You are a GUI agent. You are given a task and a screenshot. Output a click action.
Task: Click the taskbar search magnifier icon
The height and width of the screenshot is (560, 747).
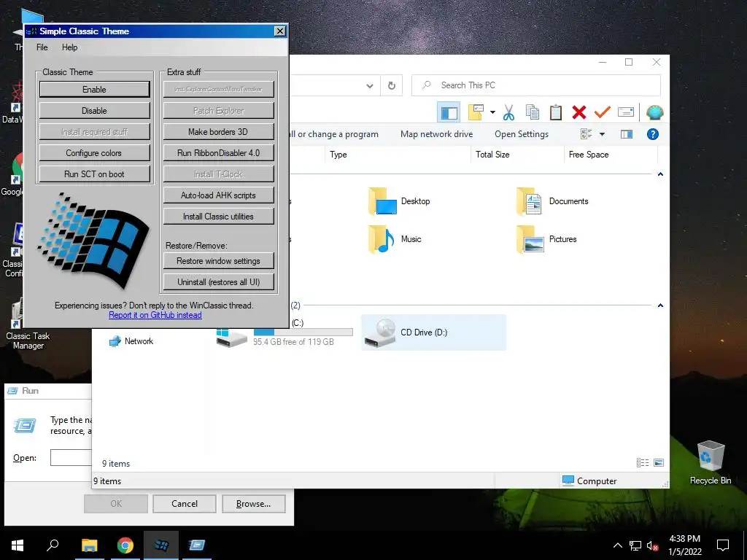click(53, 545)
